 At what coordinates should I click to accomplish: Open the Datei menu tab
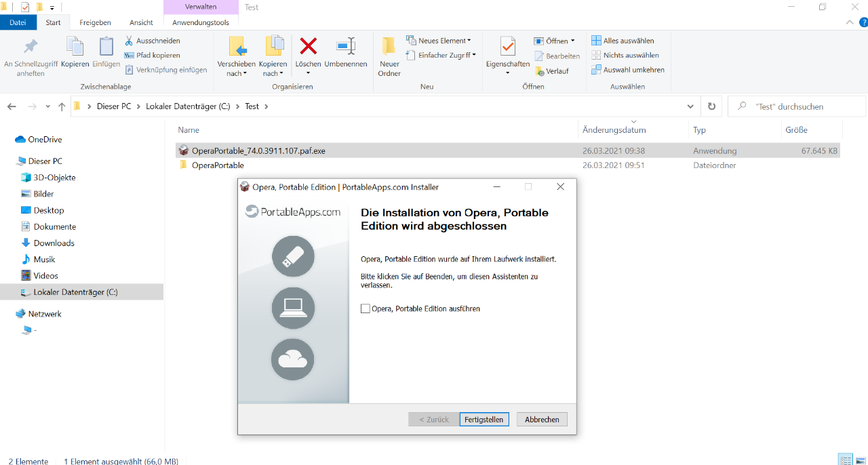(x=18, y=22)
